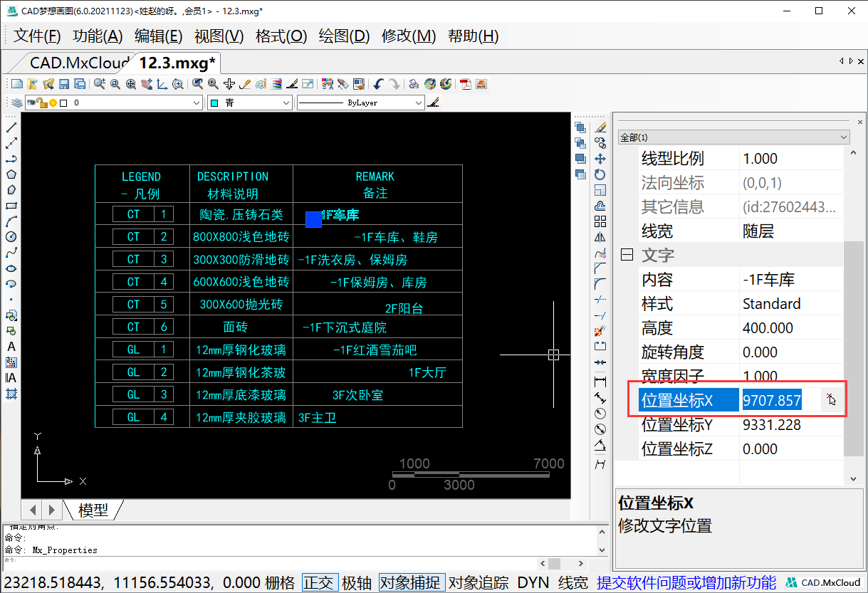Close the properties panel
Viewport: 868px width, 593px height.
859,122
